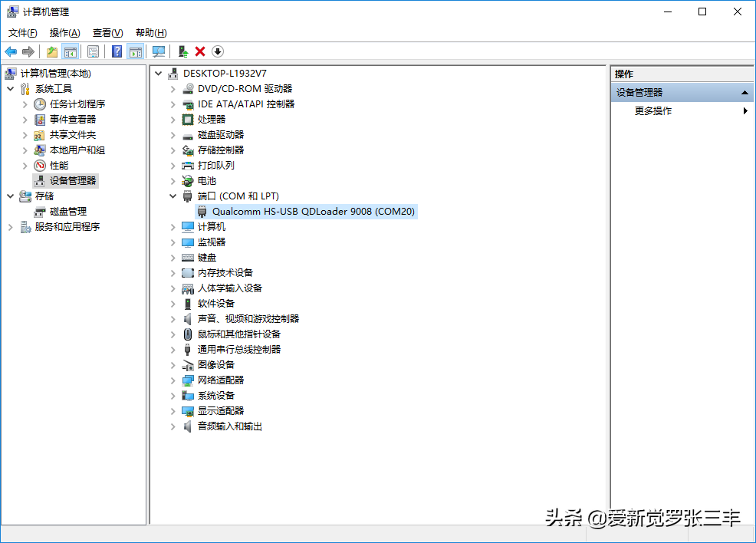Screen dimensions: 756x543
Task: Select the 监视器 device category
Action: click(211, 242)
